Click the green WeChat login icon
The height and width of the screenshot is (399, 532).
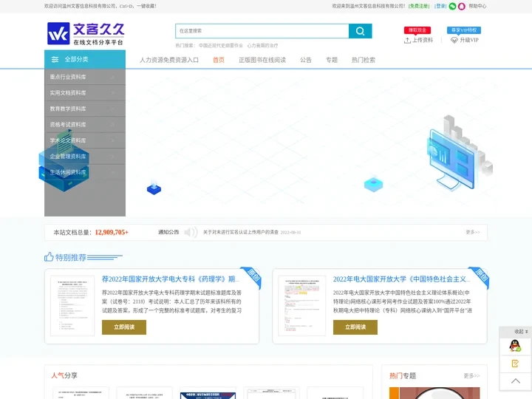[452, 6]
